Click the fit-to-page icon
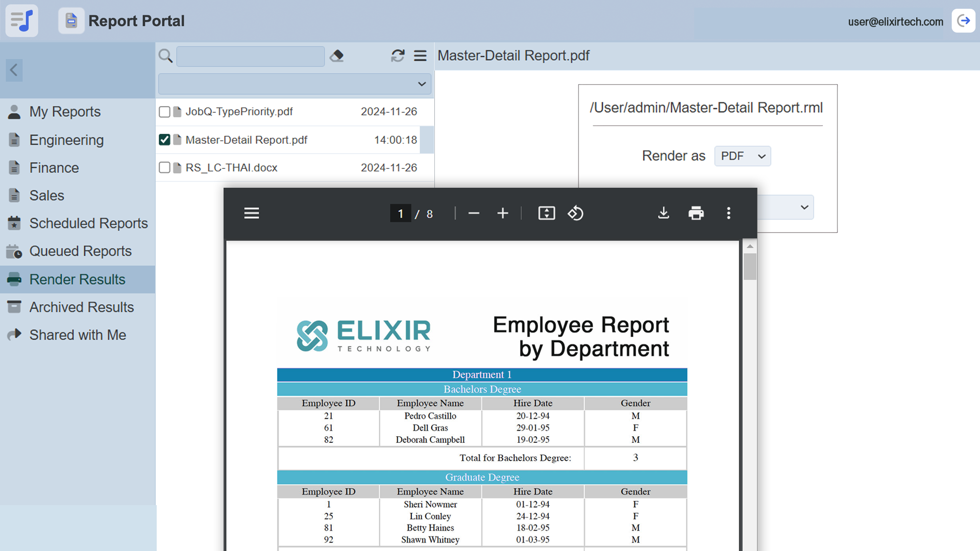The width and height of the screenshot is (980, 551). point(546,213)
